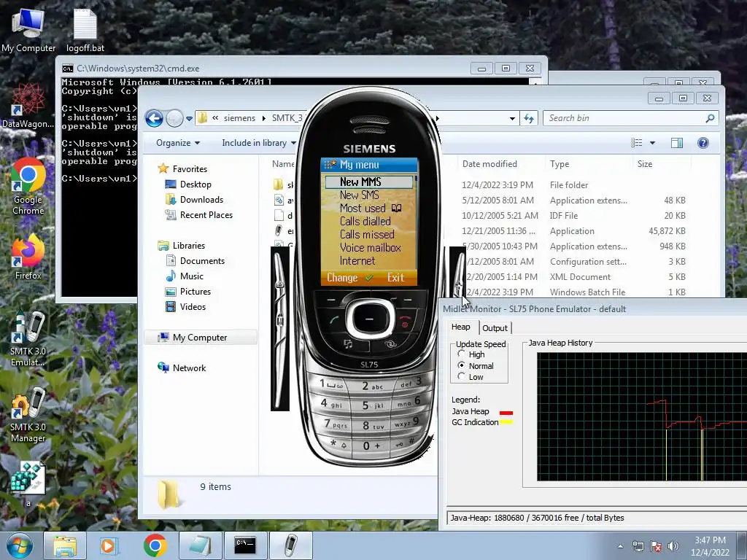Viewport: 747px width, 560px height.
Task: Click the music player key on the phone
Action: pos(348,343)
